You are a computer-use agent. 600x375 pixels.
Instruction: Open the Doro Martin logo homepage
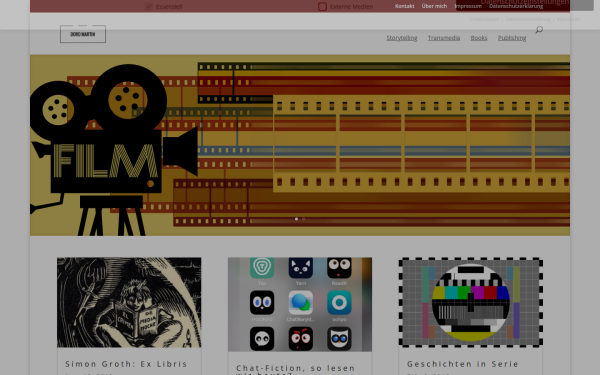[83, 34]
